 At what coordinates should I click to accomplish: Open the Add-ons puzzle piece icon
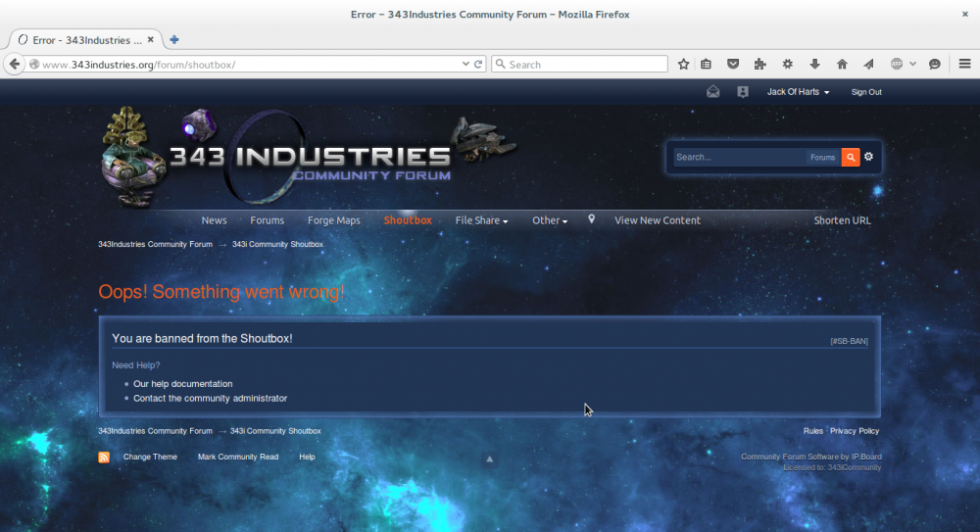(760, 64)
